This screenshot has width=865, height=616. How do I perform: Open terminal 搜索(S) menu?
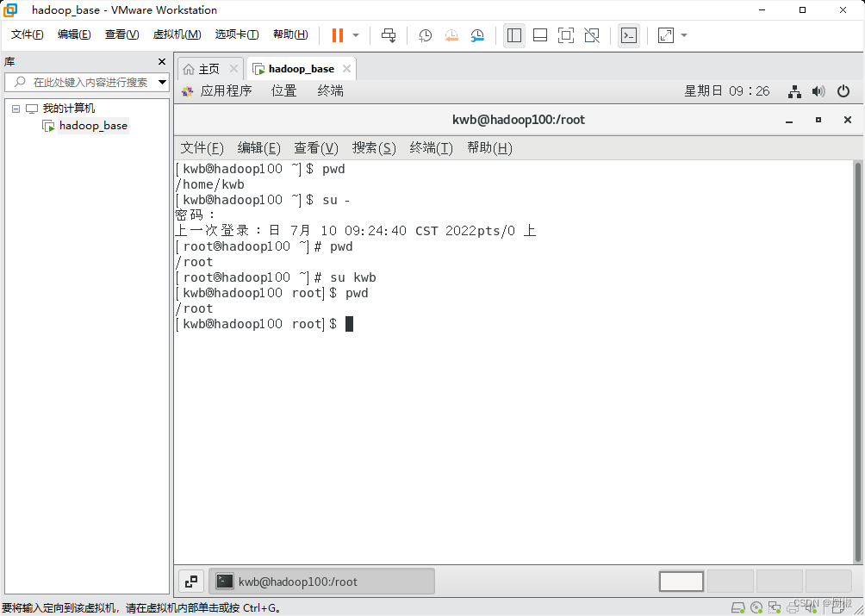click(374, 148)
